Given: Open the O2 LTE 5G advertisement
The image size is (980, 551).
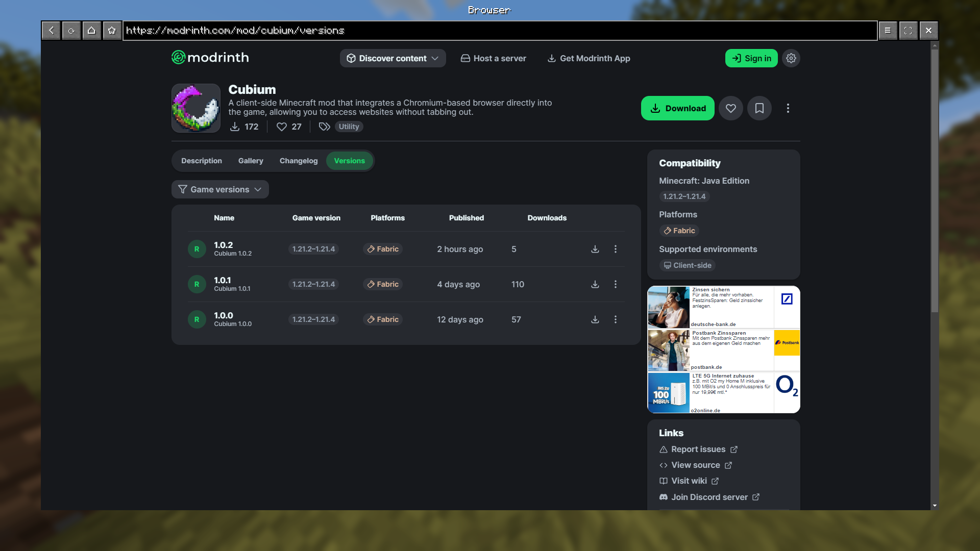Looking at the screenshot, I should 724,393.
